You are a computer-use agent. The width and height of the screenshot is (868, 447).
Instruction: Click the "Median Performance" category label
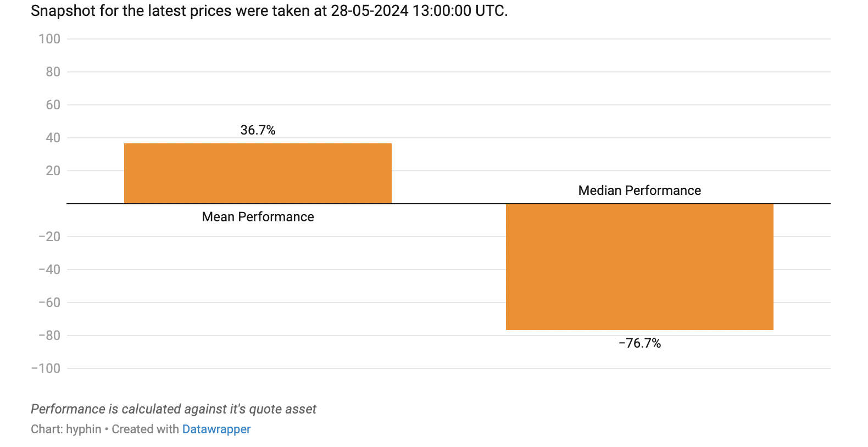639,191
